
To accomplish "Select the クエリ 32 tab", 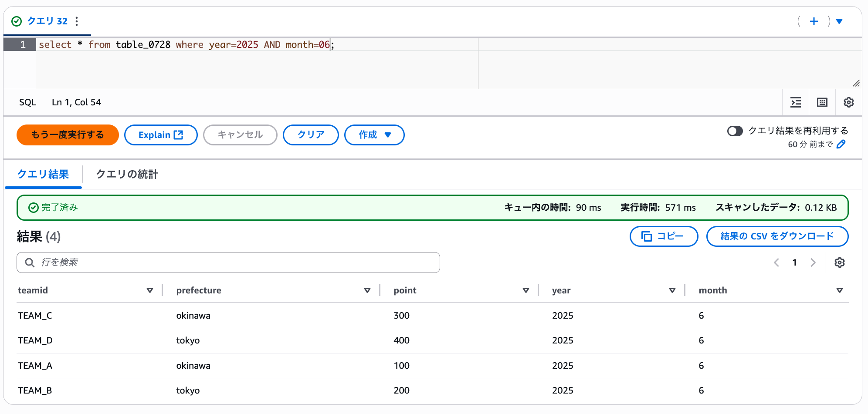I will pos(47,21).
